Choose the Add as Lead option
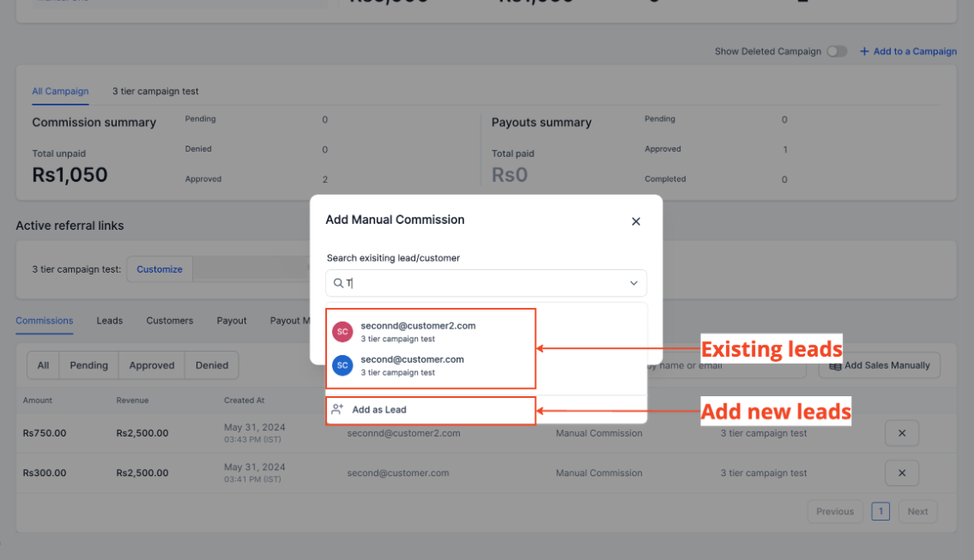The height and width of the screenshot is (560, 974). 379,410
